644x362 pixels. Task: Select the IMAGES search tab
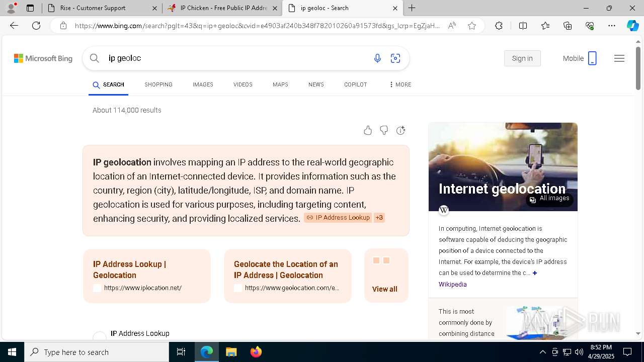(x=203, y=84)
